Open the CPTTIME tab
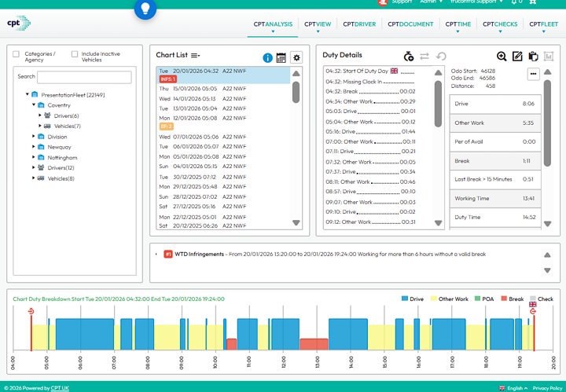This screenshot has height=392, width=566. click(458, 24)
